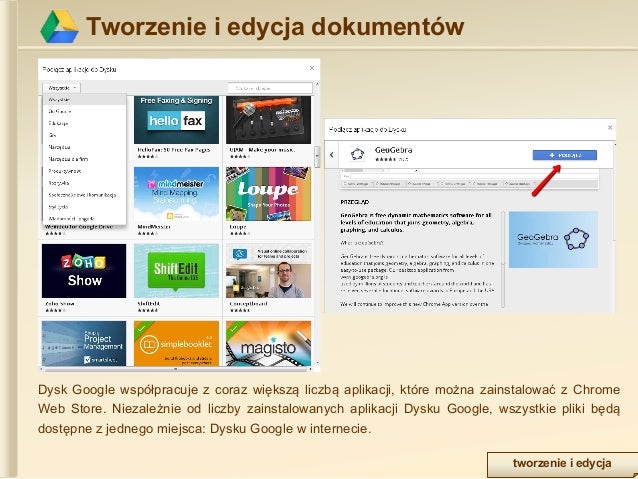Open the Loupe photo app thumbnail
Image resolution: width=638 pixels, height=479 pixels.
tap(268, 194)
